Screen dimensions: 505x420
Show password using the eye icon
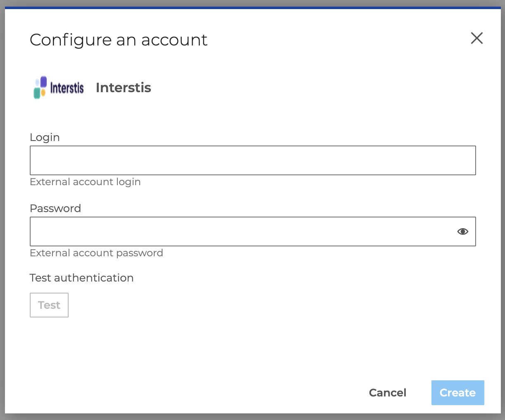[462, 231]
